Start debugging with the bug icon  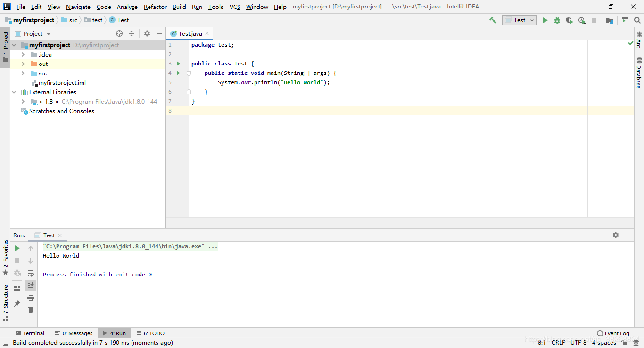click(557, 20)
